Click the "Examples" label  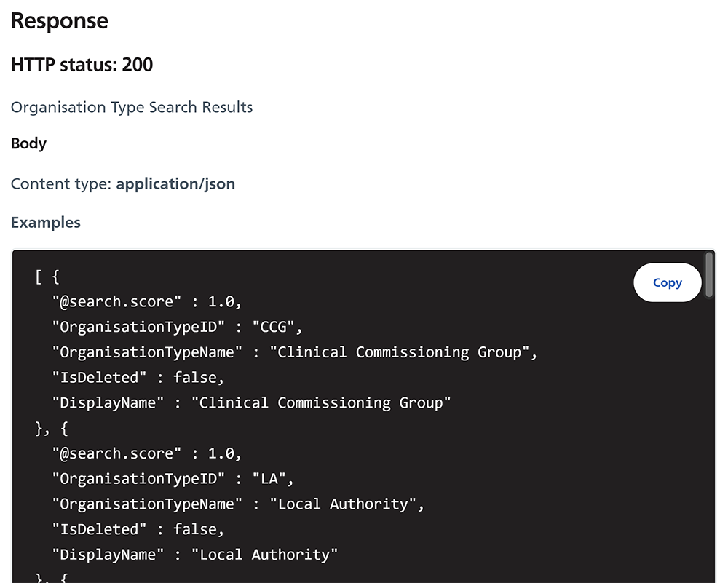click(x=46, y=223)
